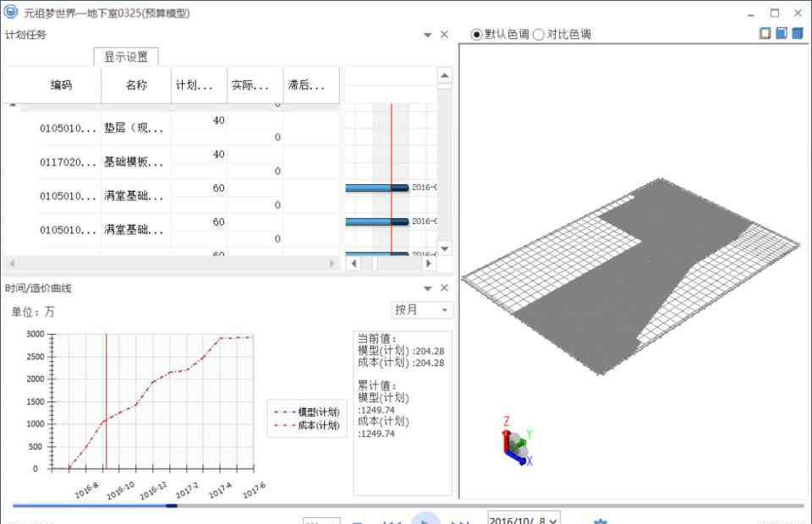The height and width of the screenshot is (524, 812).
Task: Click the 计划... column header
Action: [x=199, y=85]
